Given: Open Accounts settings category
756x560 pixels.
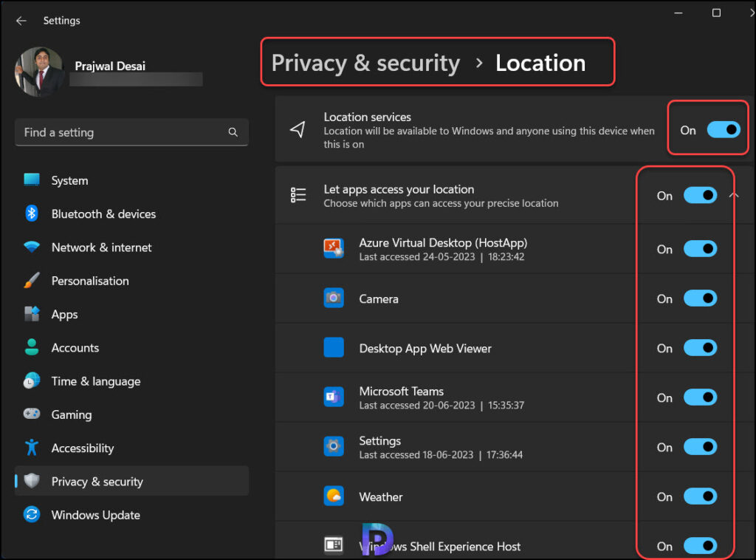Looking at the screenshot, I should pyautogui.click(x=131, y=348).
